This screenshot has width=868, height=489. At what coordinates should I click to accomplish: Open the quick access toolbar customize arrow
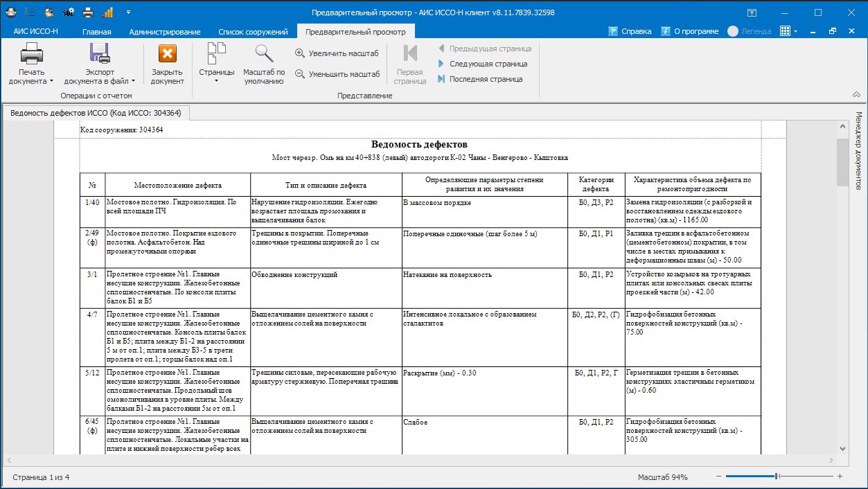129,12
